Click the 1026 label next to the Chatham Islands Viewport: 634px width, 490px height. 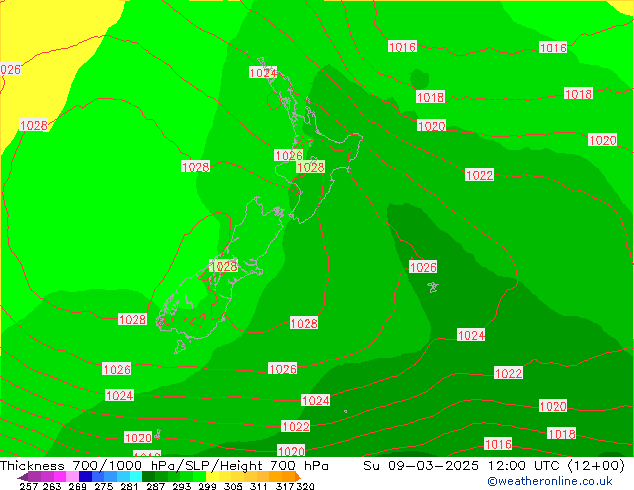423,267
